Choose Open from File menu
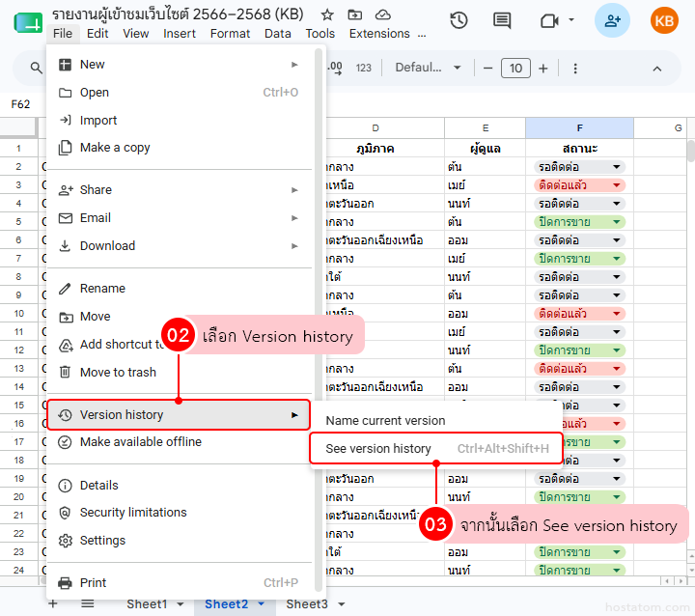Image resolution: width=695 pixels, height=616 pixels. click(x=180, y=93)
